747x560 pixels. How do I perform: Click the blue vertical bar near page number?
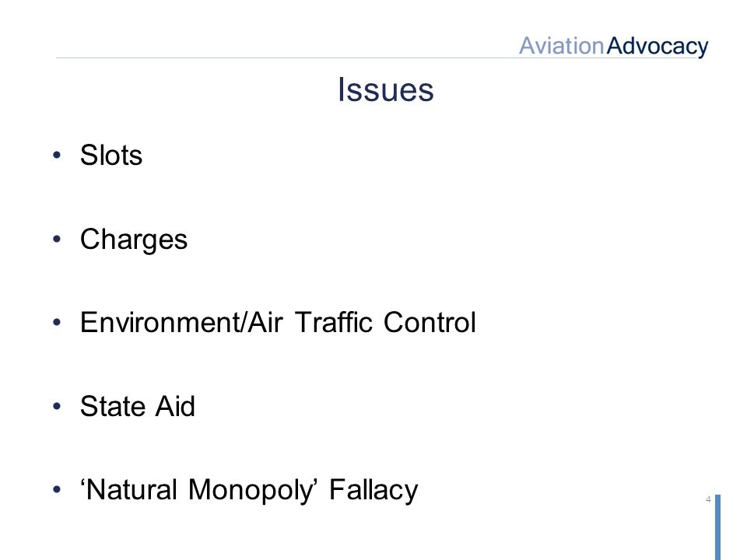718,527
